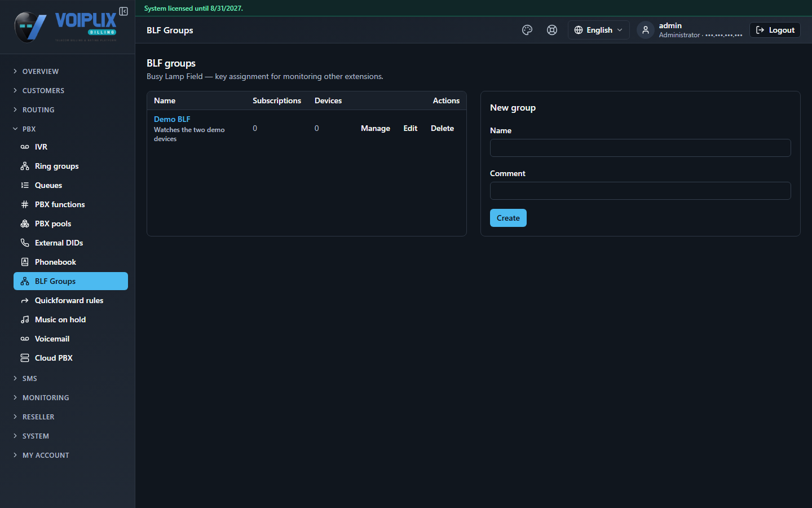The height and width of the screenshot is (508, 812).
Task: Click the Subscriptions column header
Action: [x=277, y=100]
